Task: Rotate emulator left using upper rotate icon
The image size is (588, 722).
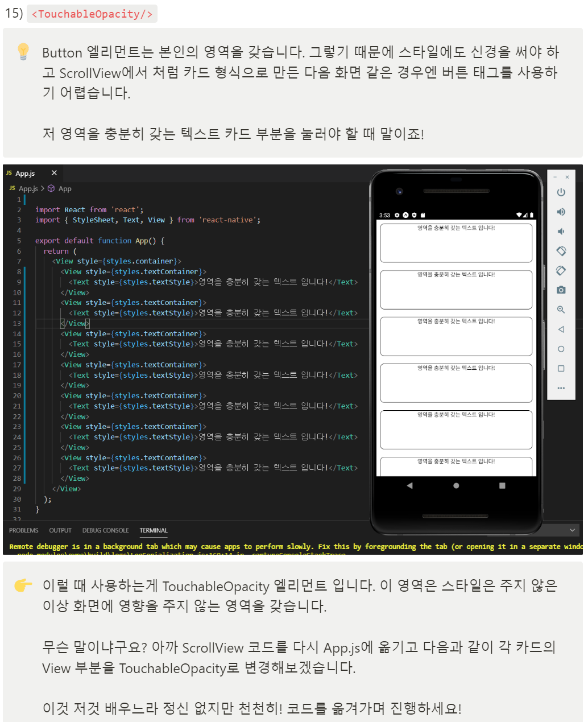Action: [561, 251]
